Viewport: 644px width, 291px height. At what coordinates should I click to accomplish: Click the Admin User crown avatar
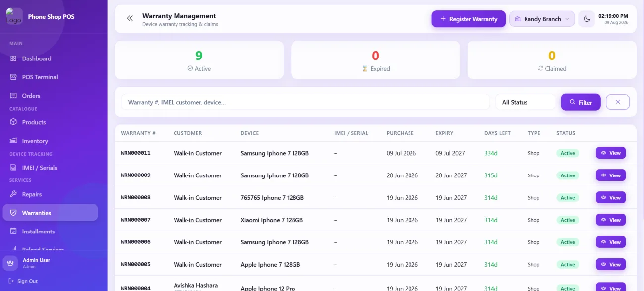point(11,263)
